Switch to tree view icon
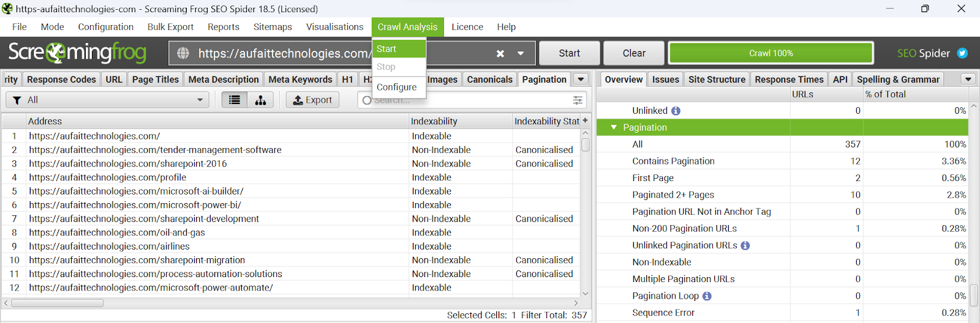 pos(260,100)
